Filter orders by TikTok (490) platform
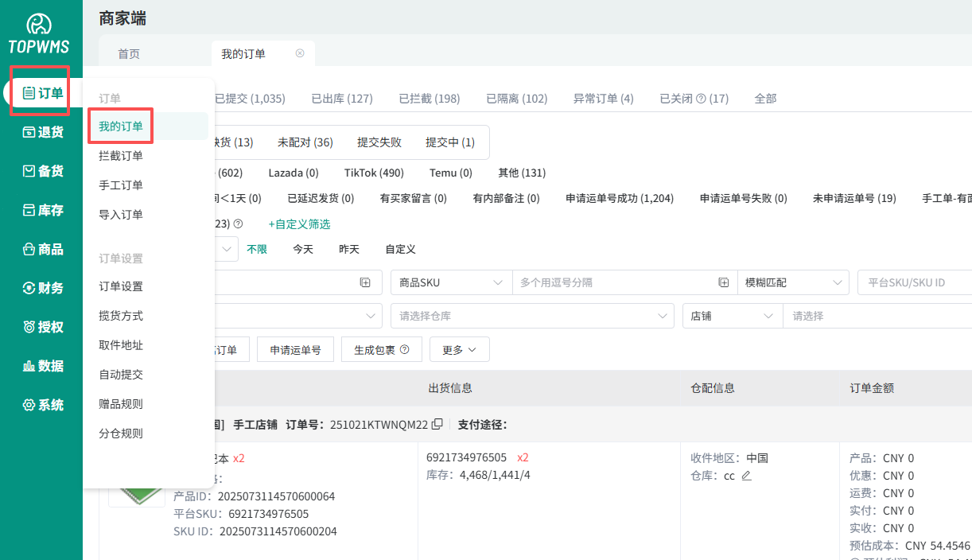 point(374,173)
